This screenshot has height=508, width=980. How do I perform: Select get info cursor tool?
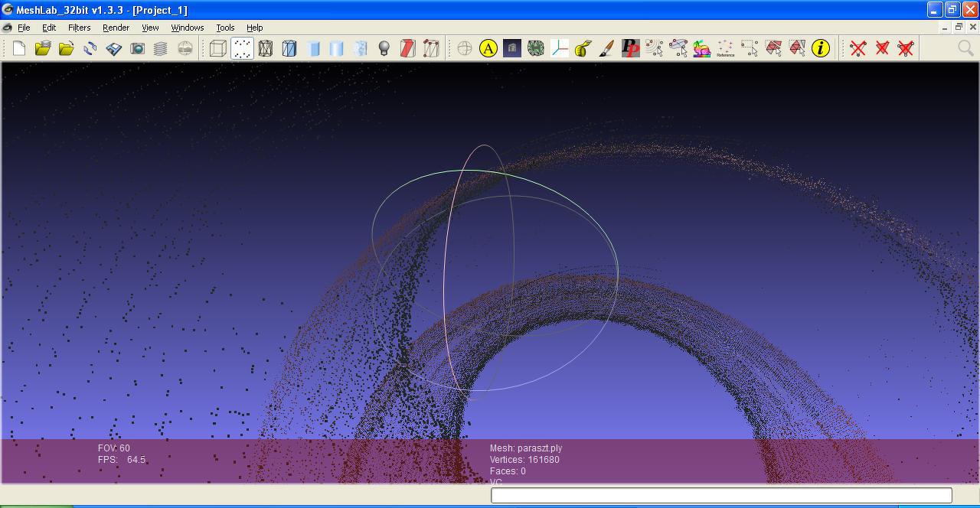655,48
